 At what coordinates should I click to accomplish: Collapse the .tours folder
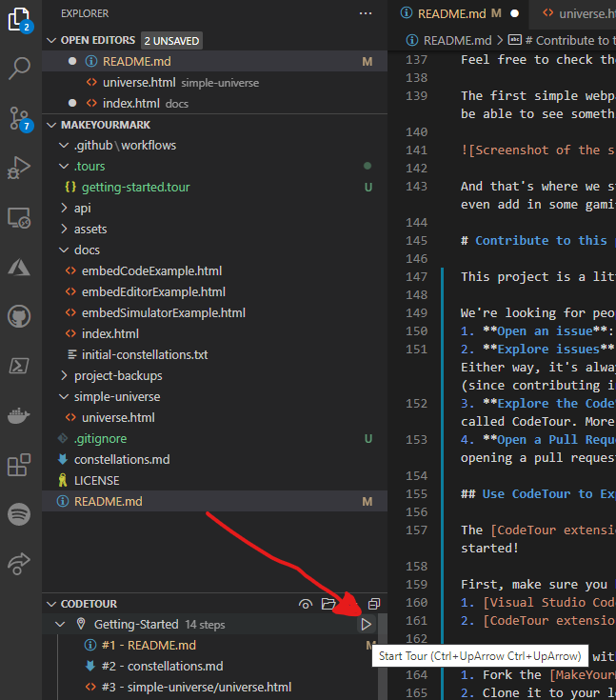[64, 167]
